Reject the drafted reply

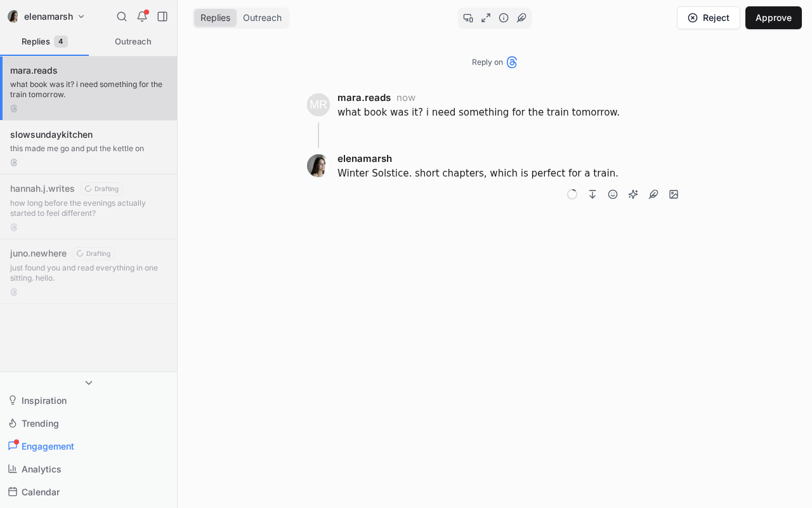click(709, 18)
